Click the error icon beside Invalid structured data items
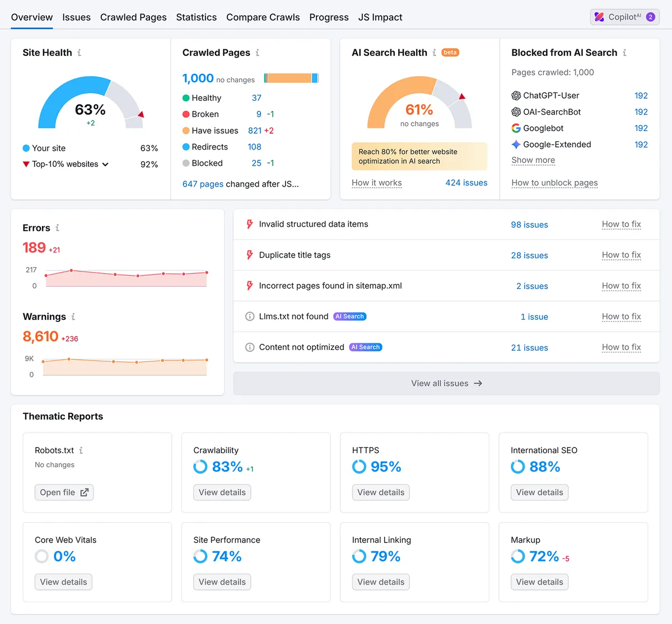672x624 pixels. (x=250, y=225)
